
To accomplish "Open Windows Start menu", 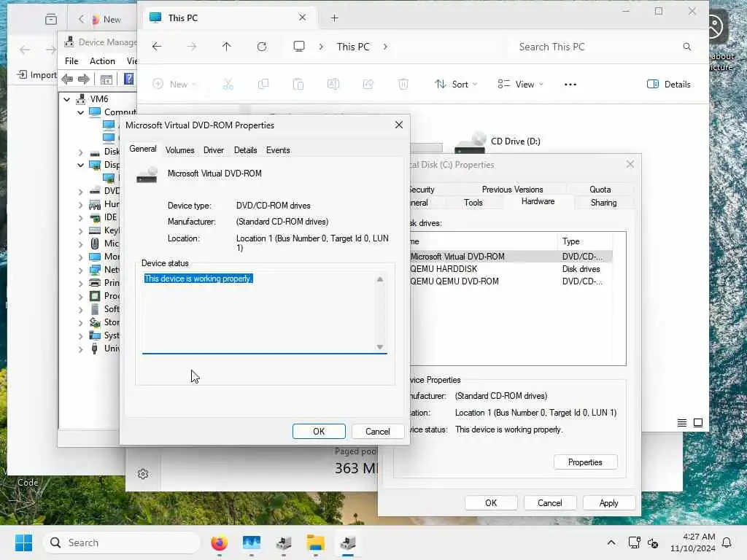I will (x=23, y=542).
